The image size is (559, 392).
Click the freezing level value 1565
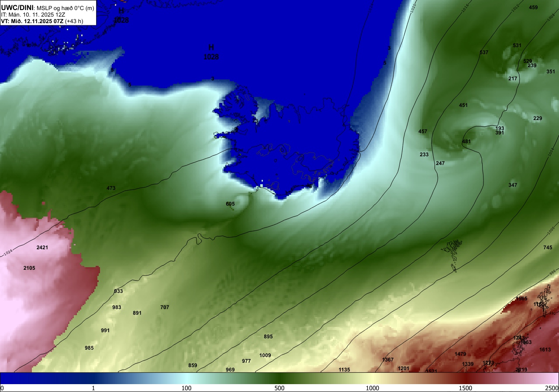pos(521,299)
